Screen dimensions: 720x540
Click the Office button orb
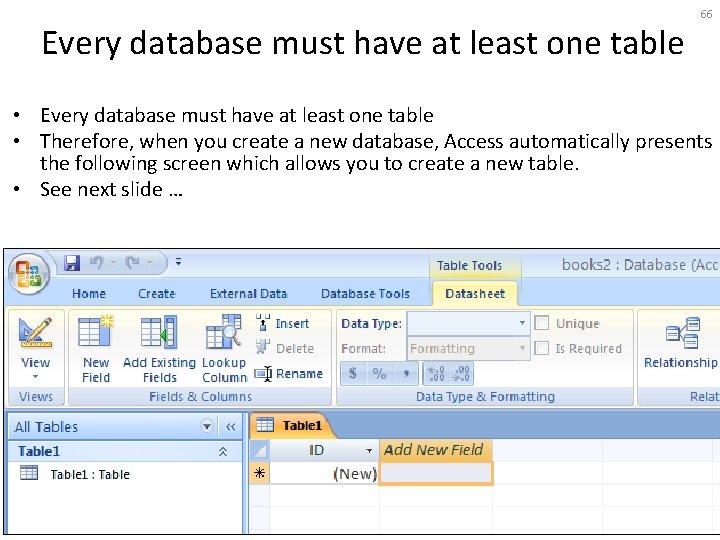click(28, 273)
